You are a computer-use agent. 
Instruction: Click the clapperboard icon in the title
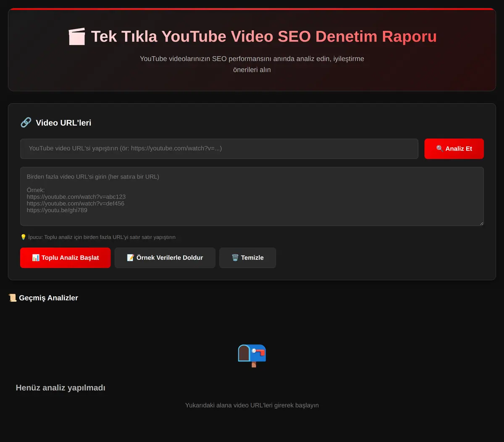[77, 37]
